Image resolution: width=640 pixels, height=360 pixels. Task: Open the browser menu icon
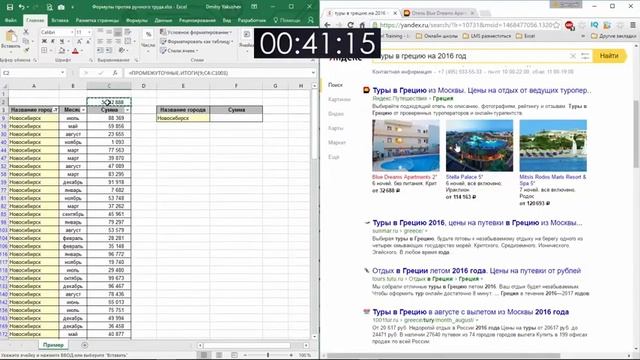point(633,25)
